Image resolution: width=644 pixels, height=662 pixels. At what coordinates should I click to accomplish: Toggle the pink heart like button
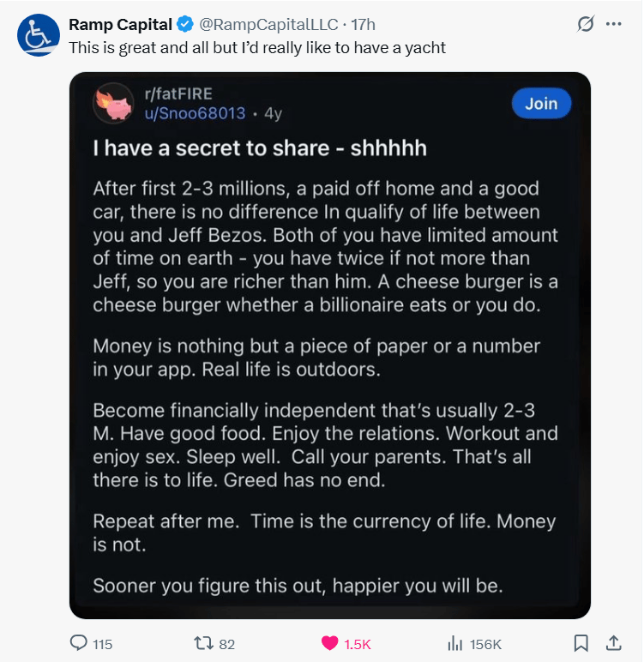click(330, 643)
